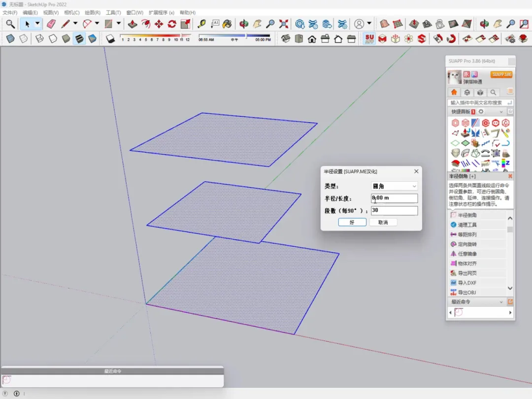Switch to Iso house view
Viewport: 532px width, 399px height.
286,38
